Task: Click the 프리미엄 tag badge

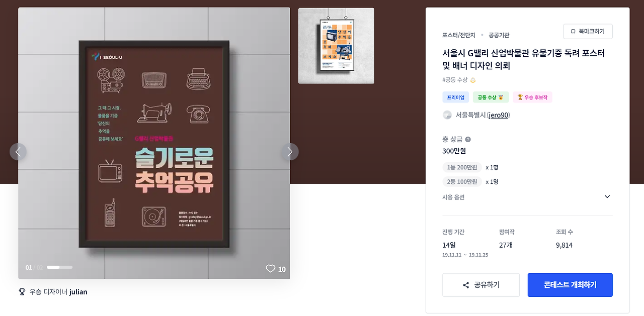Action: coord(455,97)
